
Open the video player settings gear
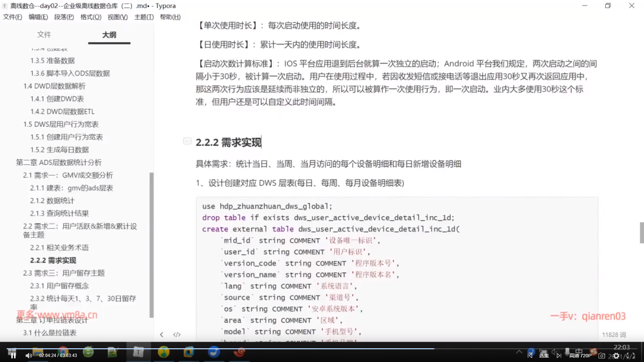point(616,356)
